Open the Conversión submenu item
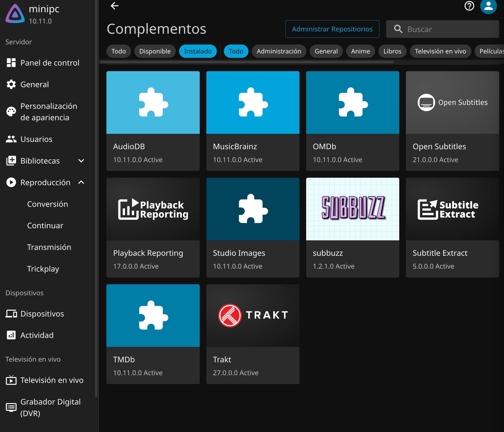504x432 pixels. tap(47, 204)
